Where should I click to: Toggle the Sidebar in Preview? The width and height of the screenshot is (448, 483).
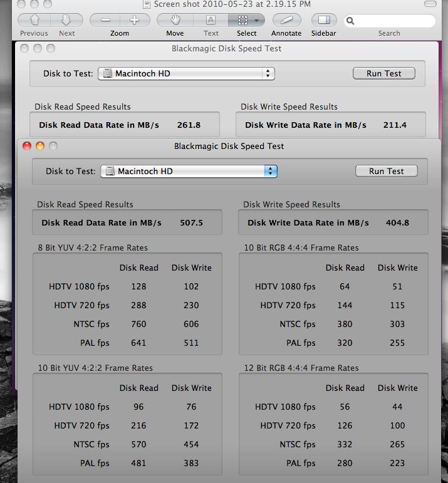(x=323, y=20)
